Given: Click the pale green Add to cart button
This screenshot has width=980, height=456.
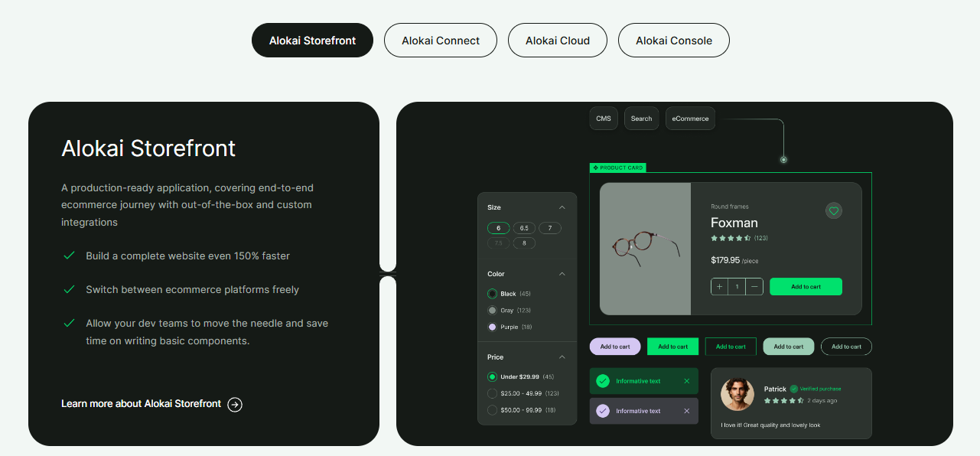Looking at the screenshot, I should 789,347.
